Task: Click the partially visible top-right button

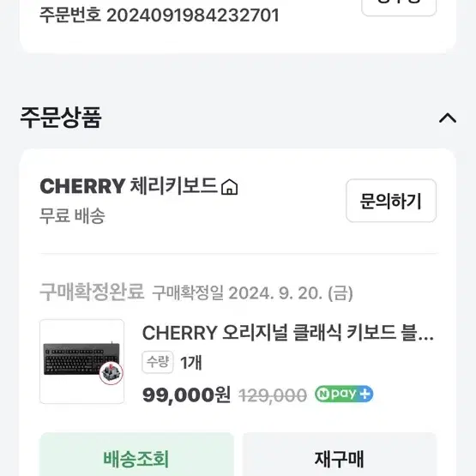Action: [x=399, y=6]
